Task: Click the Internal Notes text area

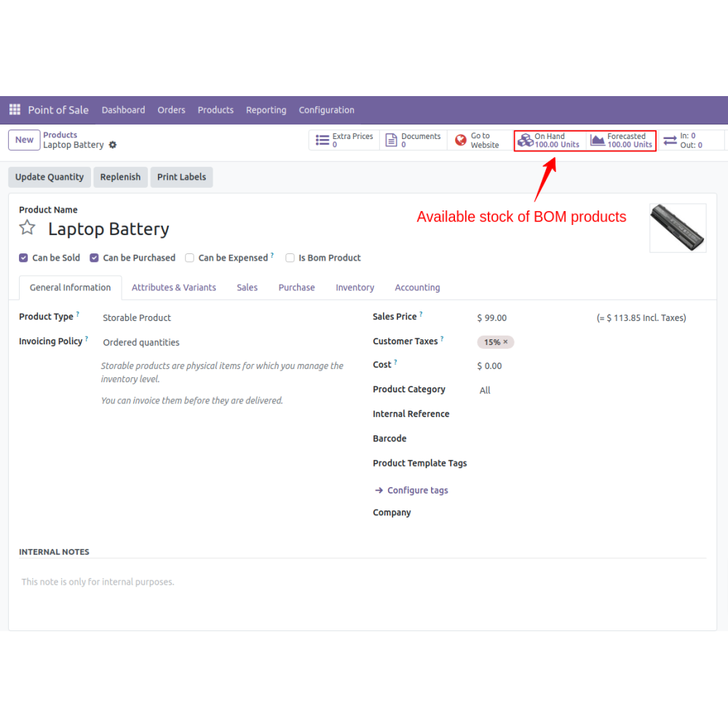Action: (x=362, y=582)
